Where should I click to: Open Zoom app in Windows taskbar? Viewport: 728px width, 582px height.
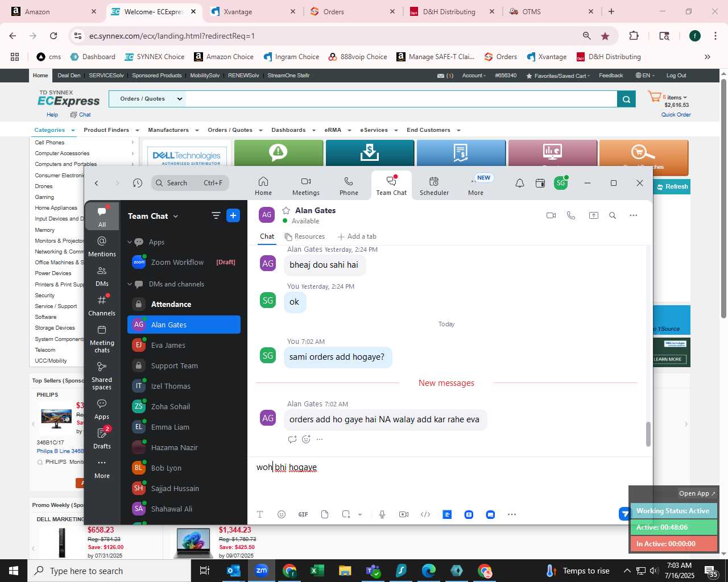point(262,571)
